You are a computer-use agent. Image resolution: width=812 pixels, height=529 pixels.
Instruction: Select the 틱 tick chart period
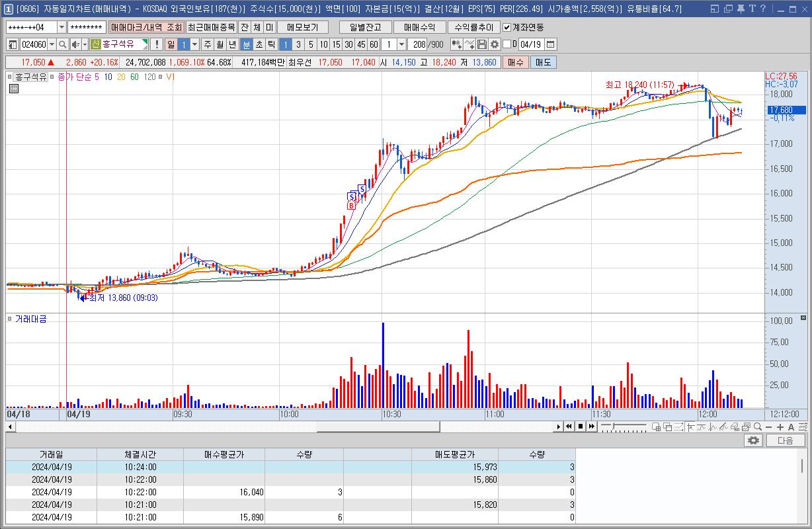point(271,44)
